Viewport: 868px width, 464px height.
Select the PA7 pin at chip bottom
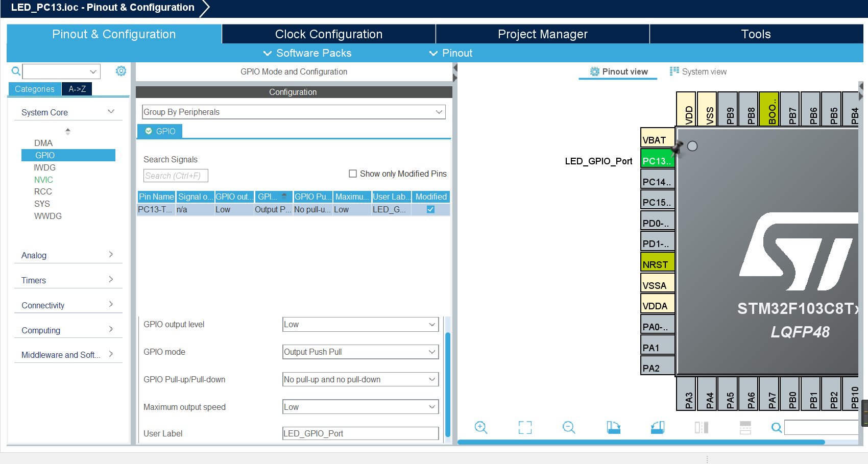click(769, 394)
